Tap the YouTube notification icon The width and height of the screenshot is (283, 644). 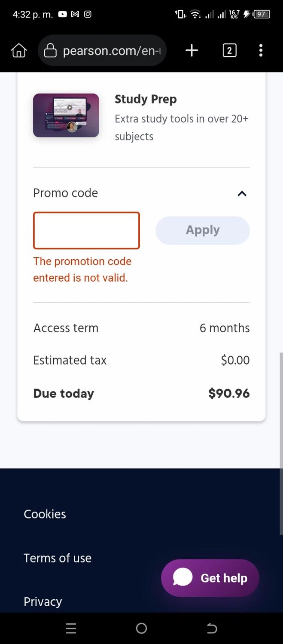(63, 14)
